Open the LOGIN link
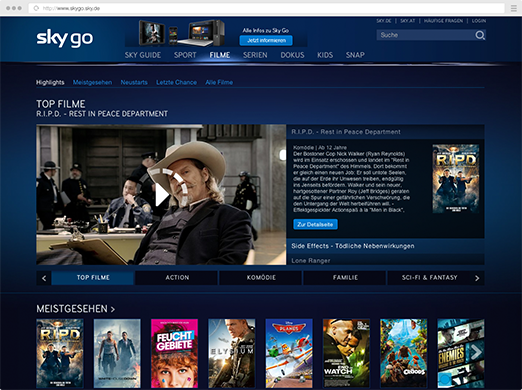This screenshot has width=522, height=390. (479, 21)
